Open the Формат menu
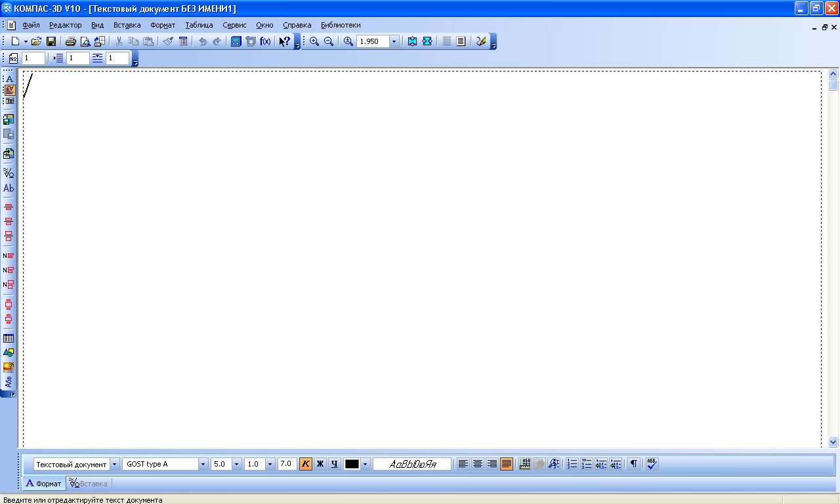 click(x=163, y=25)
